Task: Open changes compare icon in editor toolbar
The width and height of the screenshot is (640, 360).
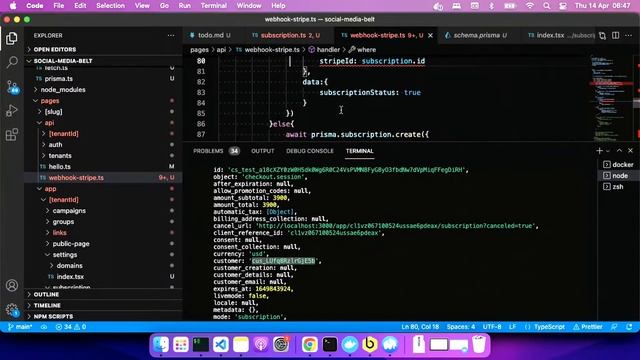Action: (602, 36)
